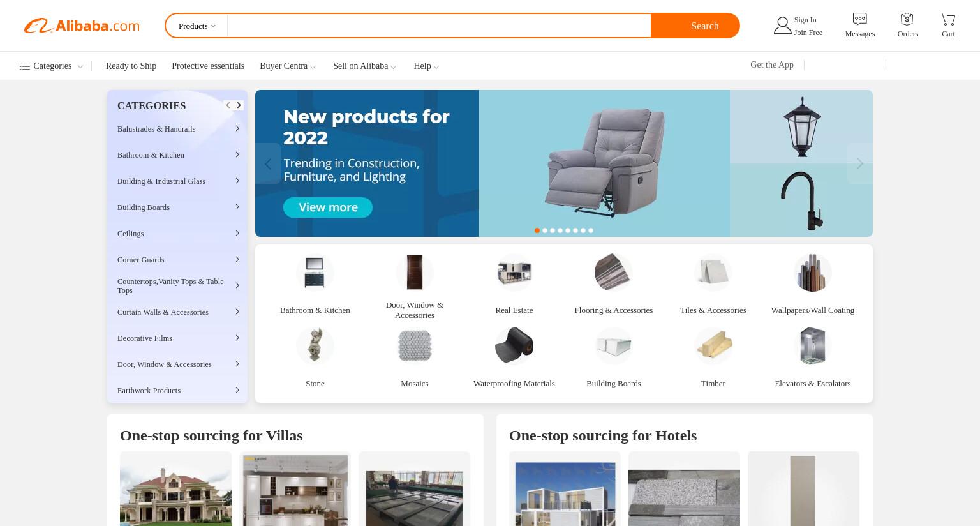Jump to last banner carousel dot
Screen dimensions: 980x526
[x=591, y=230]
